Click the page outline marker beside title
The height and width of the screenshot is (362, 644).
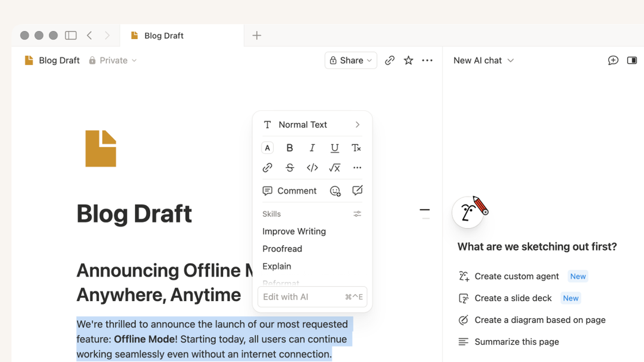(425, 214)
